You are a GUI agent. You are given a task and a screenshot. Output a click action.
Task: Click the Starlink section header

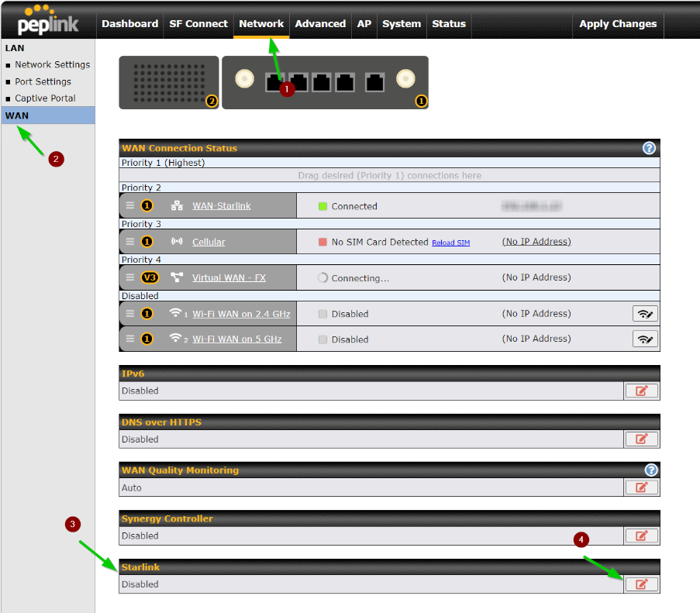tap(389, 567)
